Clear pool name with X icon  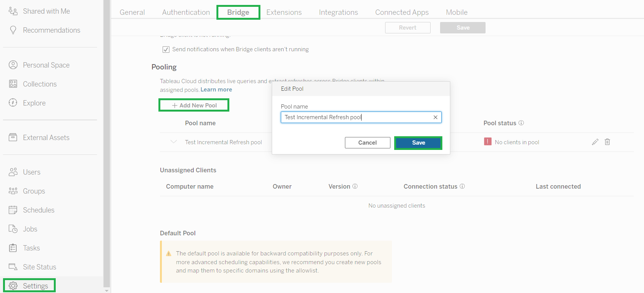[436, 117]
